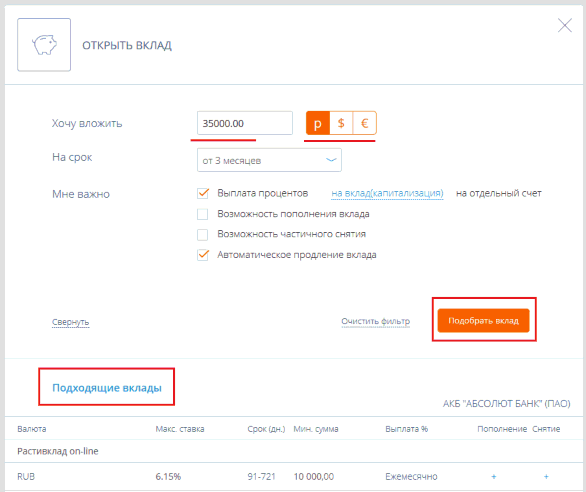Select the RUB 6.15% deposit row
586x492 pixels.
293,477
